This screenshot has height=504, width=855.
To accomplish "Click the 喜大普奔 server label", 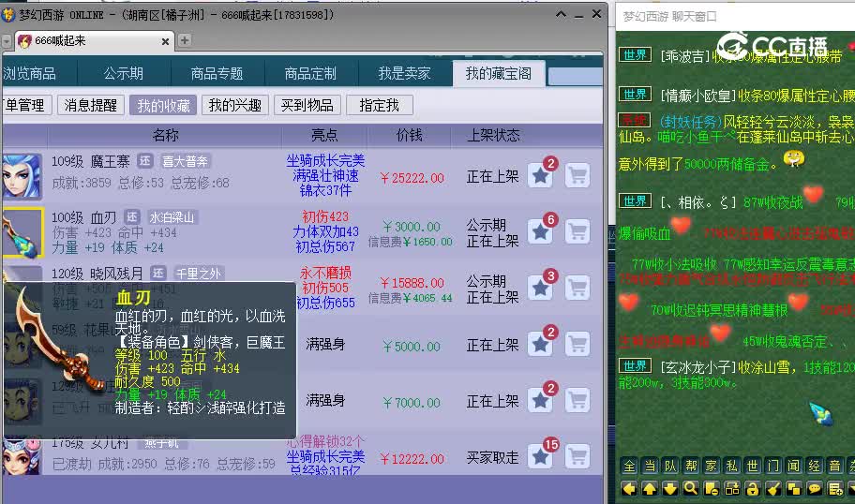I will [185, 161].
